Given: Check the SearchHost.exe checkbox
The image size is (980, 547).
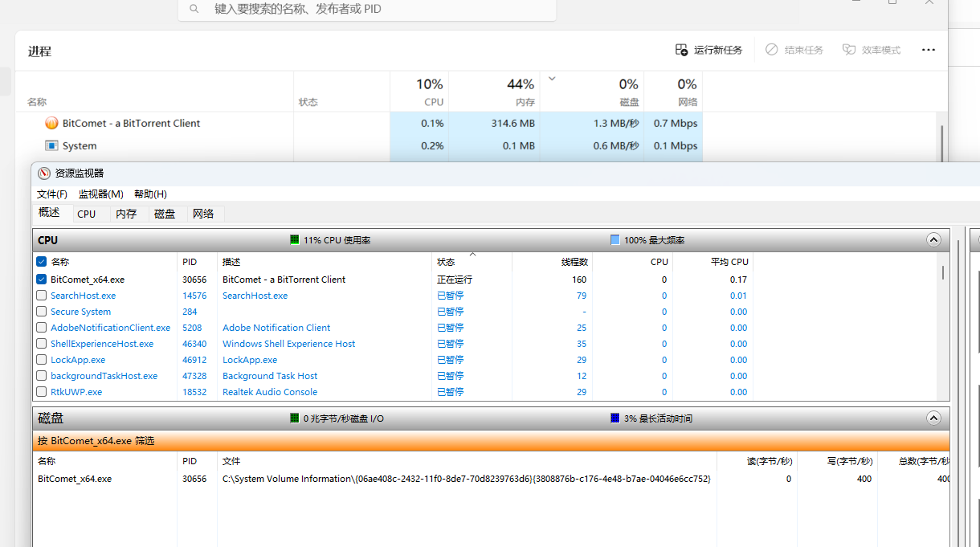Looking at the screenshot, I should (x=42, y=296).
